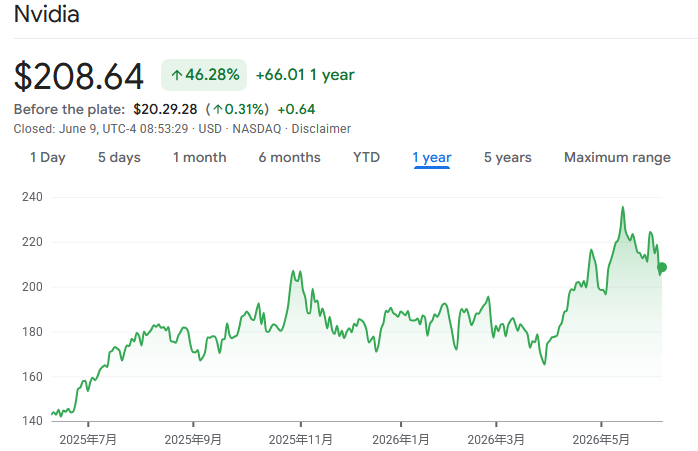Click the +0.64 pre-market gain text

[x=296, y=109]
